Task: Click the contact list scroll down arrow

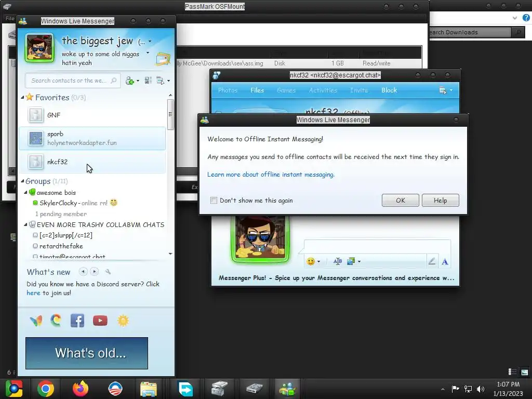Action: [x=170, y=254]
